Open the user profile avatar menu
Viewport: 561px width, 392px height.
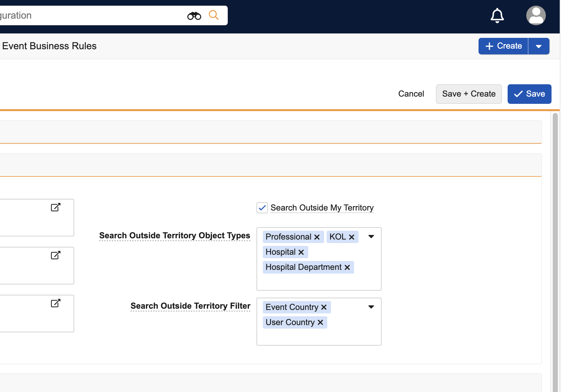coord(536,15)
